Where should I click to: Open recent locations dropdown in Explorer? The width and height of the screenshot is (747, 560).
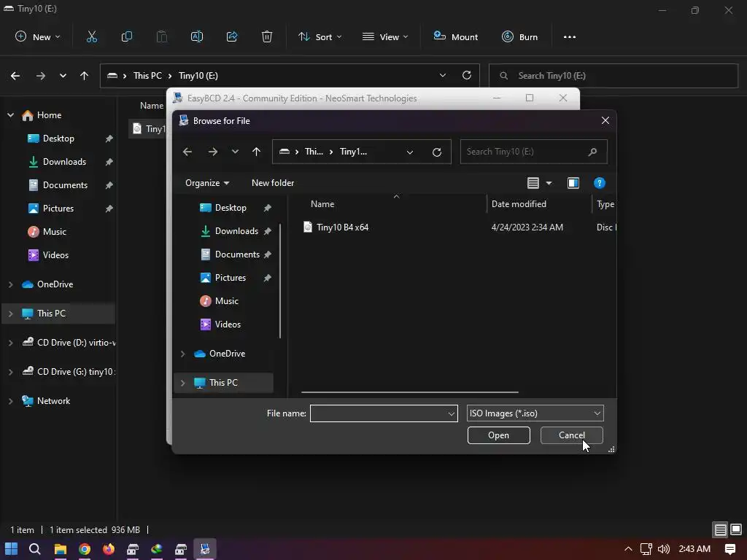coord(63,76)
